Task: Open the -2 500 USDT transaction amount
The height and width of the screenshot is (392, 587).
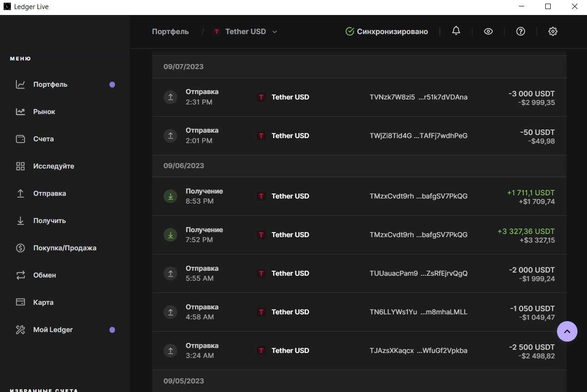Action: 532,347
